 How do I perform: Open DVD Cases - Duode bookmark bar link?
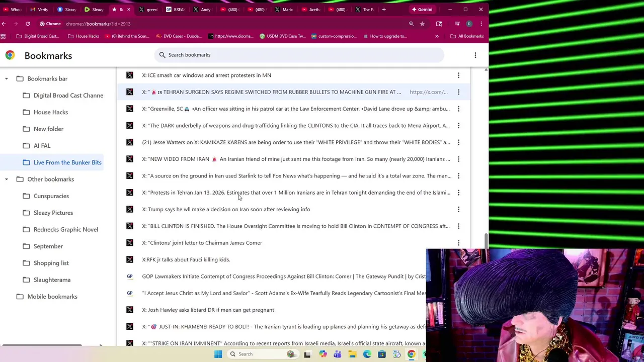[x=179, y=36]
